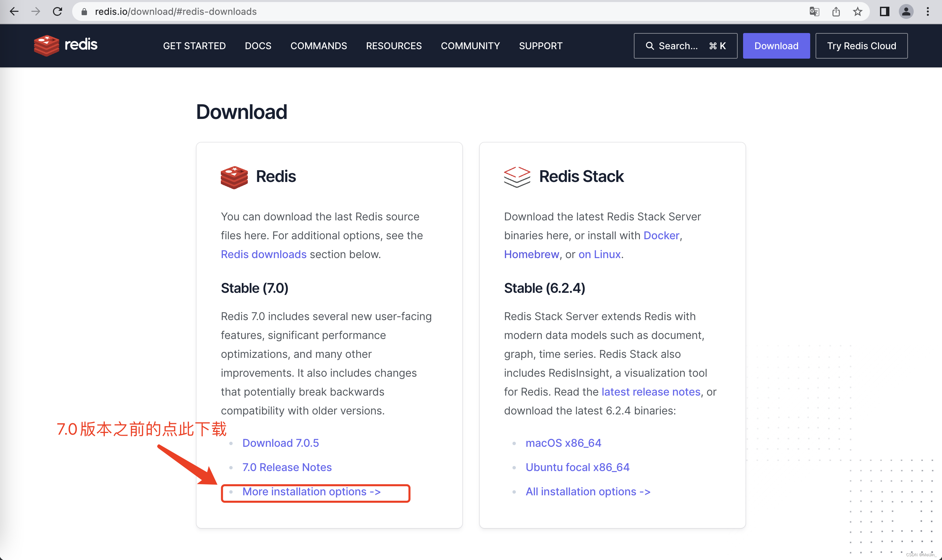This screenshot has width=942, height=560.
Task: Click the bookmark/star icon in browser
Action: click(x=859, y=12)
